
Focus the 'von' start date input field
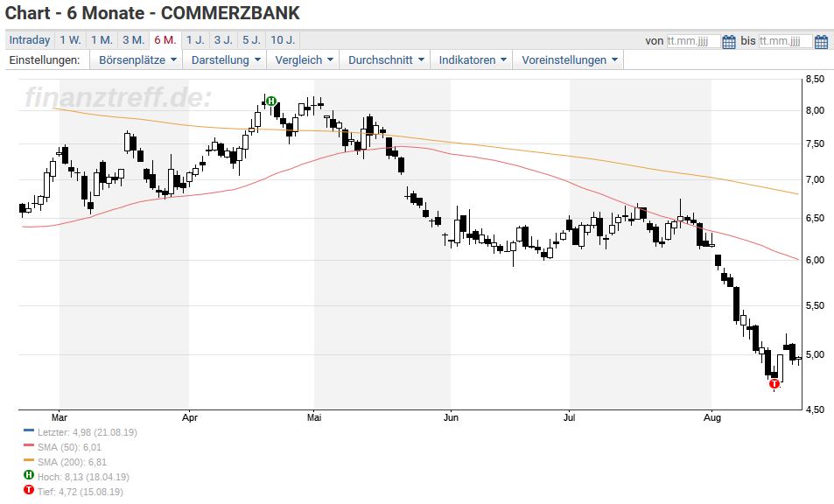(694, 41)
